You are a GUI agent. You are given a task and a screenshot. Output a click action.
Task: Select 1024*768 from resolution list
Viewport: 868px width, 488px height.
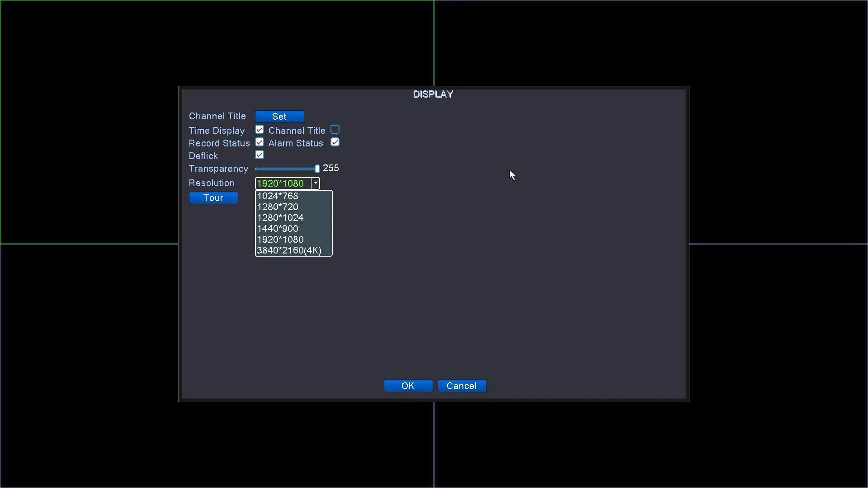tap(278, 196)
